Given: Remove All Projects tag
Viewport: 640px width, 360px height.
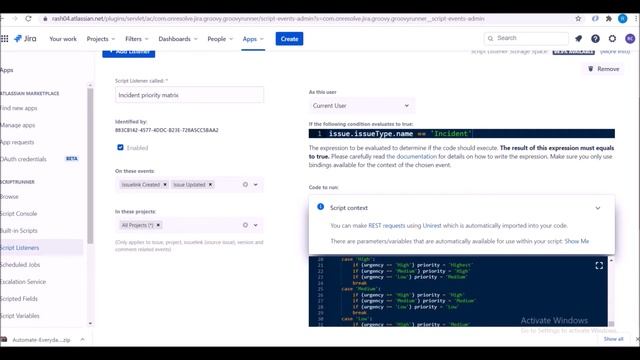Looking at the screenshot, I should (x=158, y=225).
